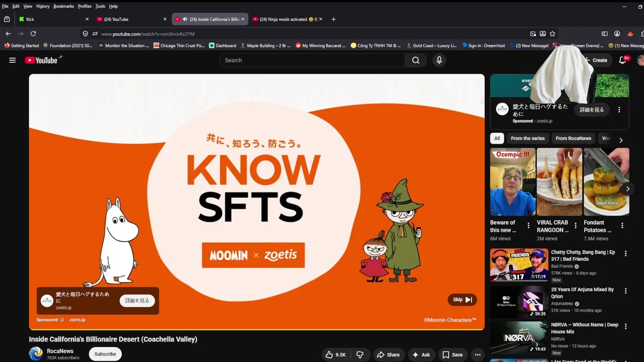Save the video to a playlist
Screen dimensions: 644x362
(x=453, y=354)
